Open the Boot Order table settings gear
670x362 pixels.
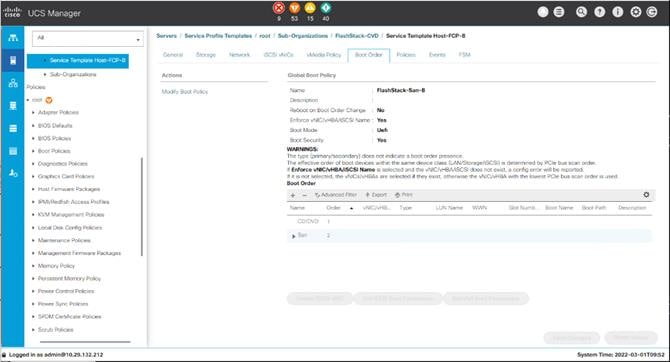pyautogui.click(x=646, y=195)
